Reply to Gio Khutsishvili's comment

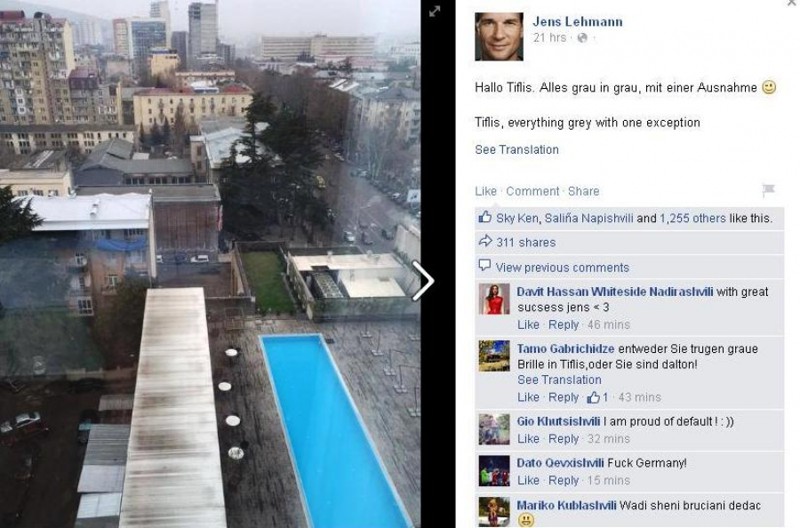tap(563, 439)
